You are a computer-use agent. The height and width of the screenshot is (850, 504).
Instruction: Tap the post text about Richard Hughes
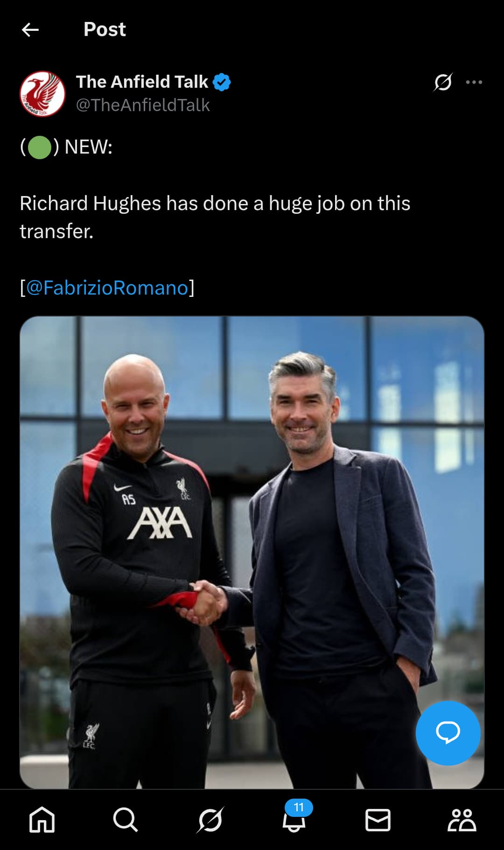click(x=215, y=217)
